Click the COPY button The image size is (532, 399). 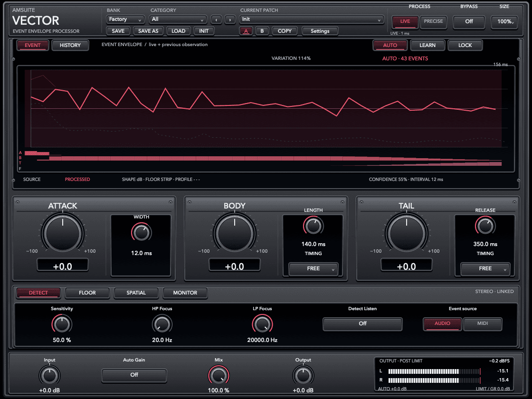pyautogui.click(x=285, y=31)
